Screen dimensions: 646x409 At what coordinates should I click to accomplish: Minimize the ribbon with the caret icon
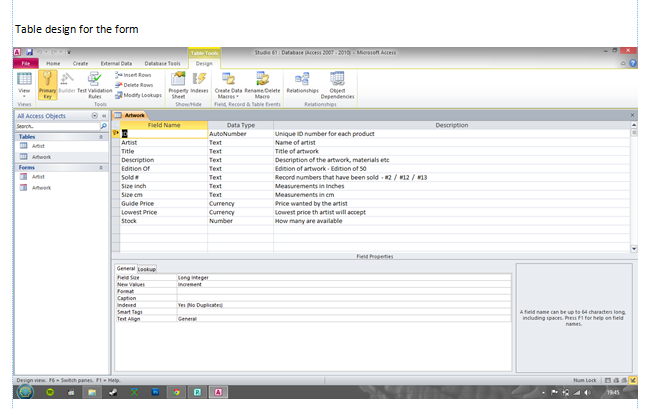click(623, 63)
